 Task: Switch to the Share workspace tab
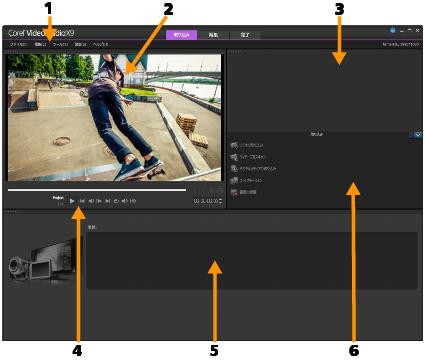coord(245,35)
